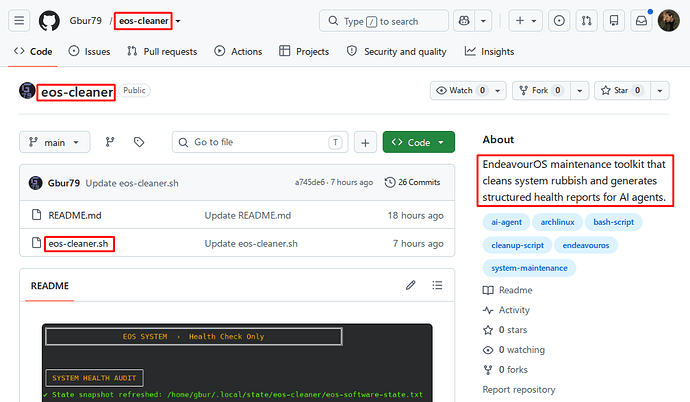
Task: Open the repositories header icon
Action: coord(614,21)
